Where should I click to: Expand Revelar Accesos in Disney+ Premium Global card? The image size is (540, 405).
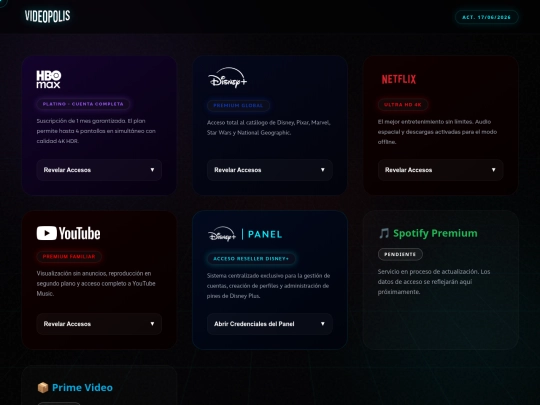tap(270, 170)
